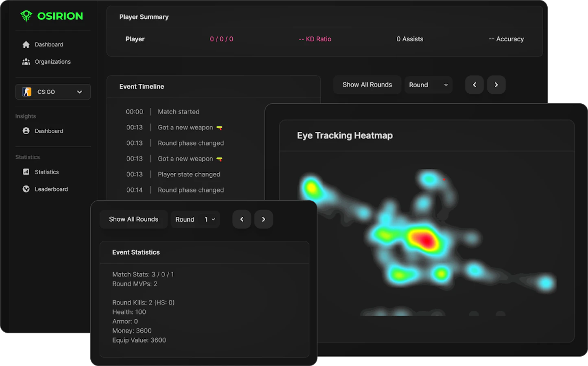Click 'Health: 100' line
The height and width of the screenshot is (366, 588).
[129, 312]
